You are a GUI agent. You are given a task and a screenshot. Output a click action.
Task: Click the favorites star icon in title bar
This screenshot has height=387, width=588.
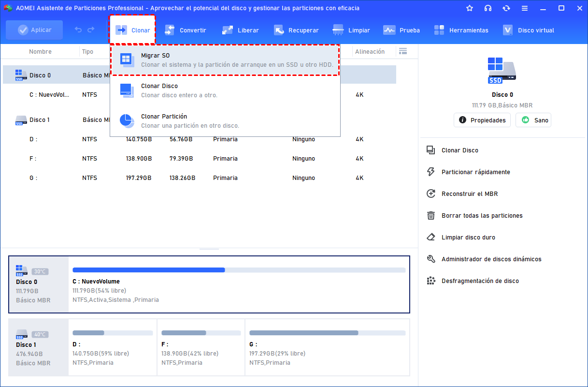(x=470, y=8)
